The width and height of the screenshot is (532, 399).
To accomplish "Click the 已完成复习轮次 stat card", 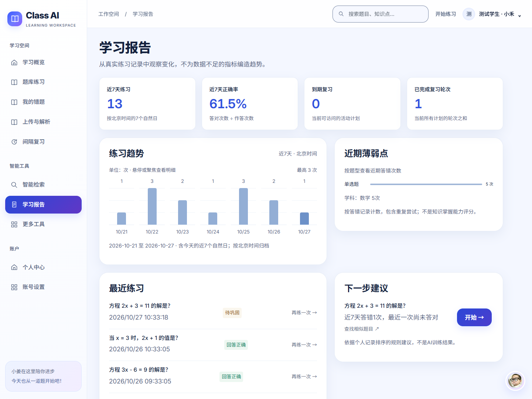I will click(x=455, y=103).
